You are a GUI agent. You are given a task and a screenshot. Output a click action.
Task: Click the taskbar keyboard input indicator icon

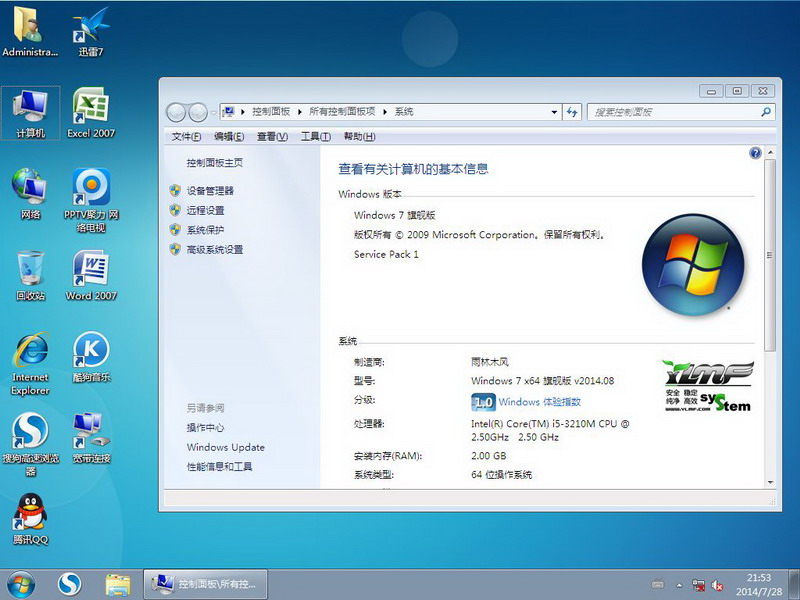pos(658,585)
